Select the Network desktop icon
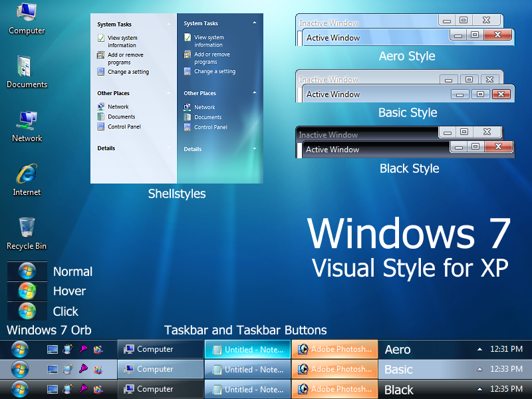 [27, 126]
